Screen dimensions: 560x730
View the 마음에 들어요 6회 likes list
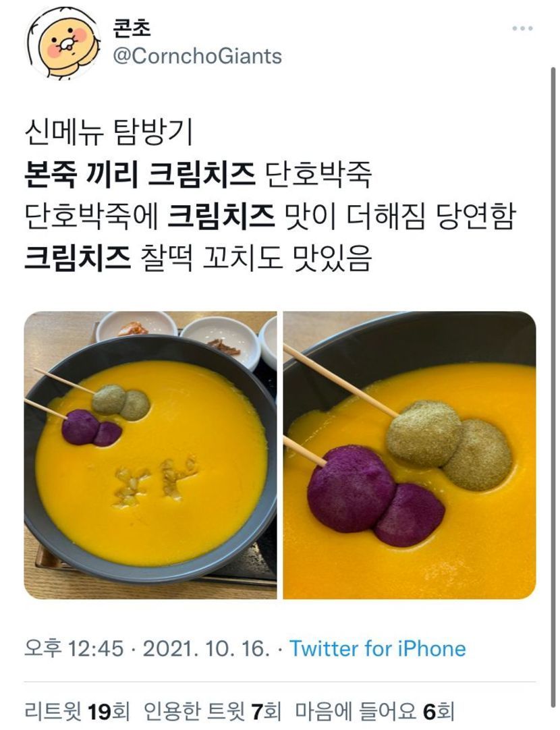(374, 711)
